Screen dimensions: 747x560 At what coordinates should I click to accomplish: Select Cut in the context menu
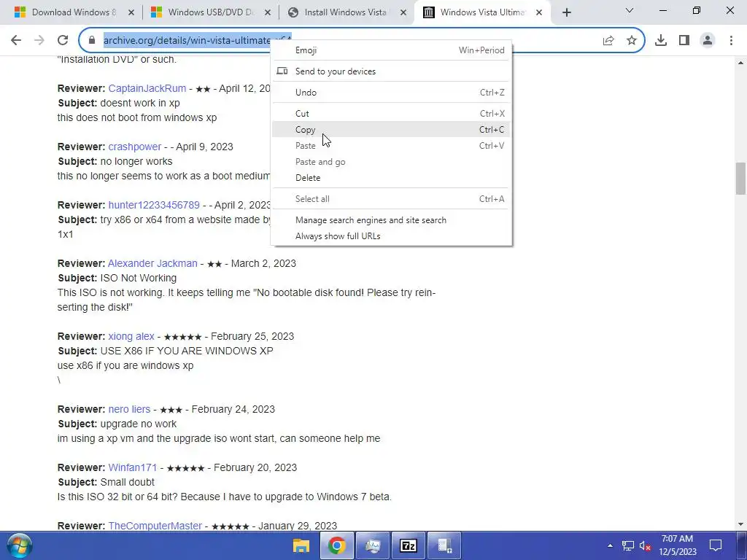[392, 113]
